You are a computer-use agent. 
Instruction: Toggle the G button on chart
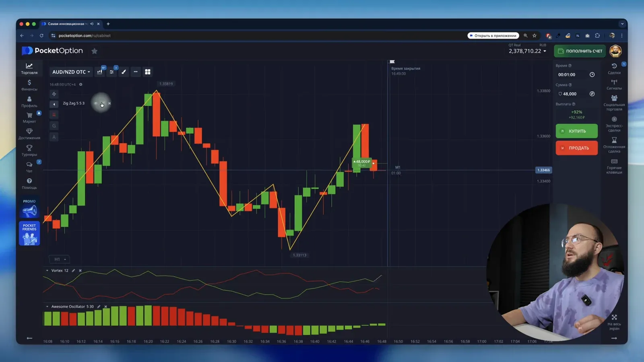(54, 126)
